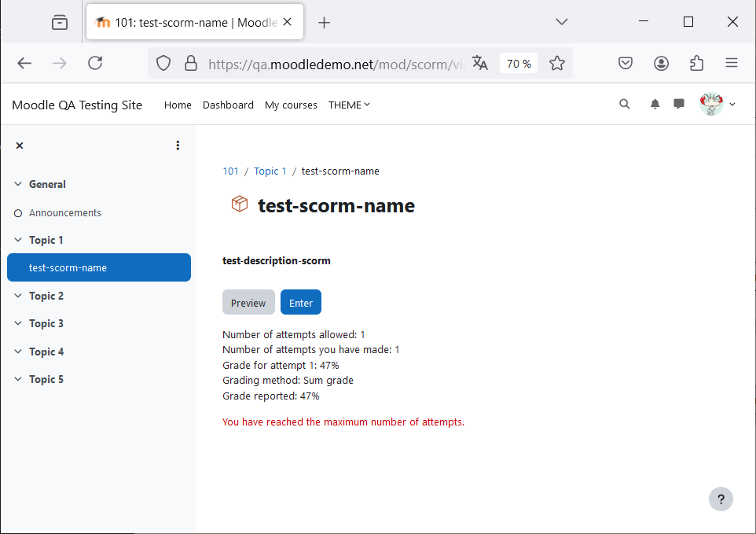The height and width of the screenshot is (534, 756).
Task: Click 'Grade reported: 47%' text
Action: tap(271, 396)
